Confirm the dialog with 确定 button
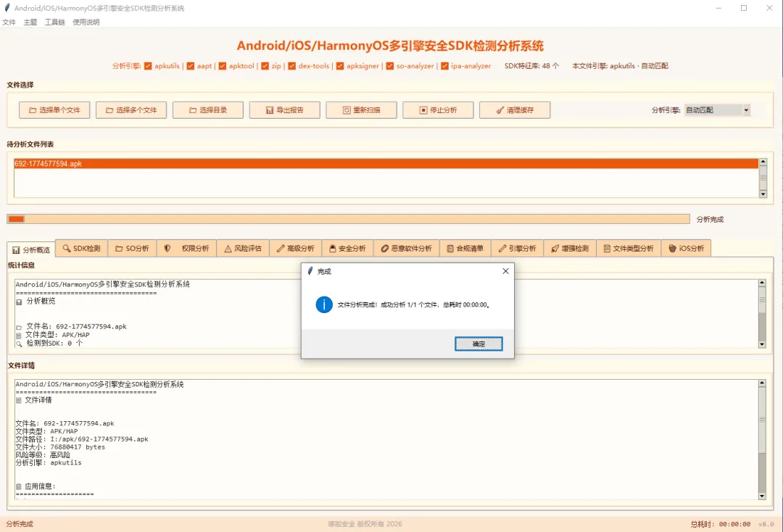 pyautogui.click(x=478, y=344)
